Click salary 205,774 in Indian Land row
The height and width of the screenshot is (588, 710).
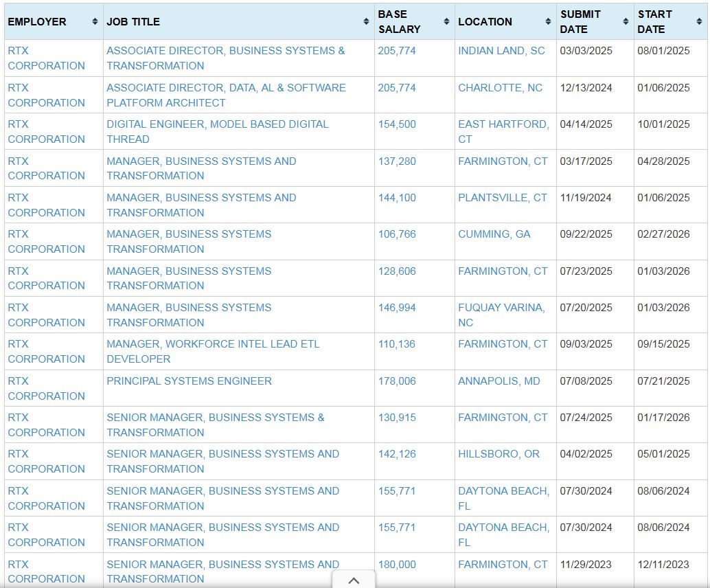coord(397,51)
